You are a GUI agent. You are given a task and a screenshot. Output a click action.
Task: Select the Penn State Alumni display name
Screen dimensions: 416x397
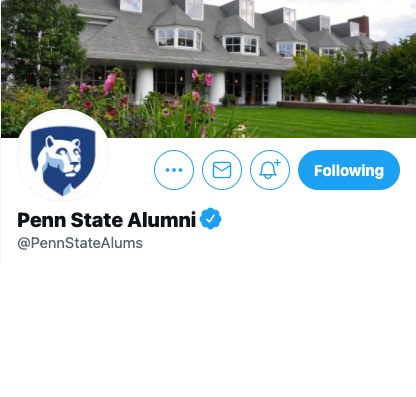click(106, 220)
